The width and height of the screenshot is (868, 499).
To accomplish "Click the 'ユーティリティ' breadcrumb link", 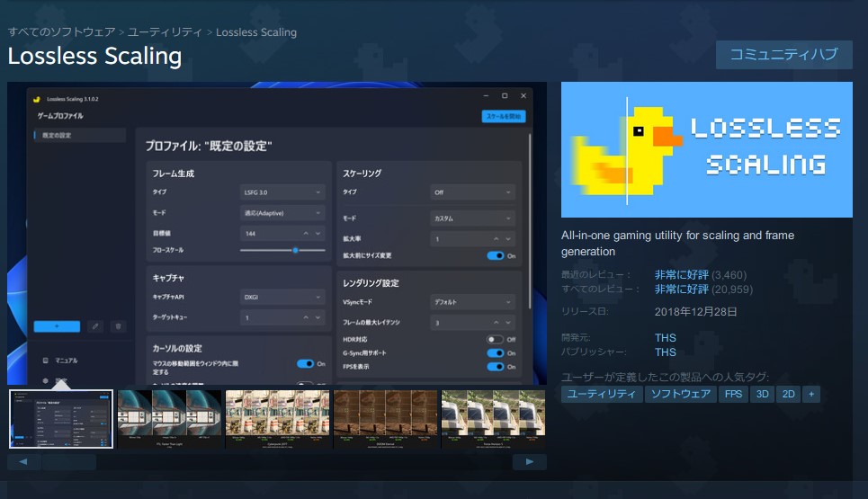I will click(165, 32).
